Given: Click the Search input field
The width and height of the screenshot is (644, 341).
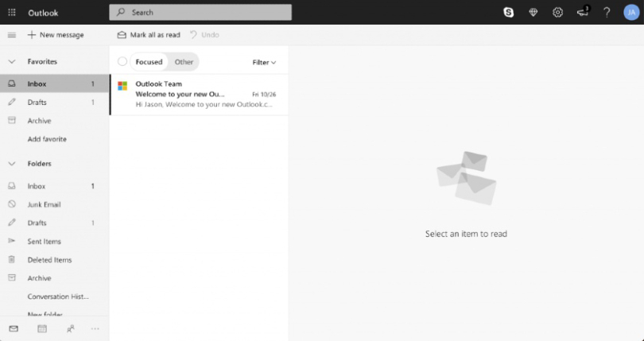Looking at the screenshot, I should click(200, 13).
